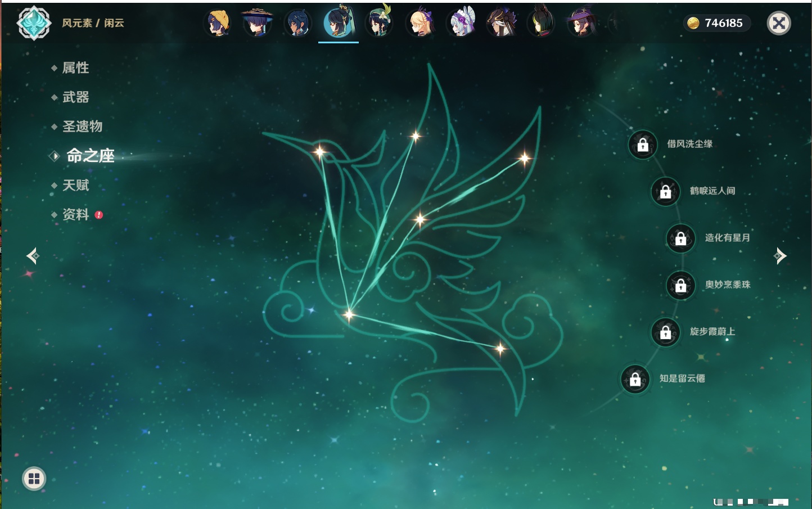Select the character wearing the purple witch hat
This screenshot has width=812, height=509.
(x=581, y=23)
